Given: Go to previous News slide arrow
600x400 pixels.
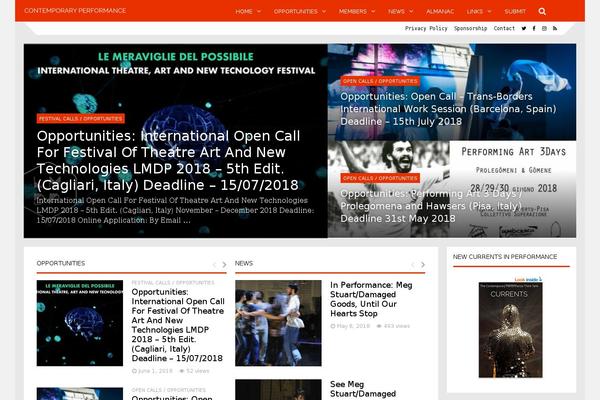Looking at the screenshot, I should coord(412,264).
